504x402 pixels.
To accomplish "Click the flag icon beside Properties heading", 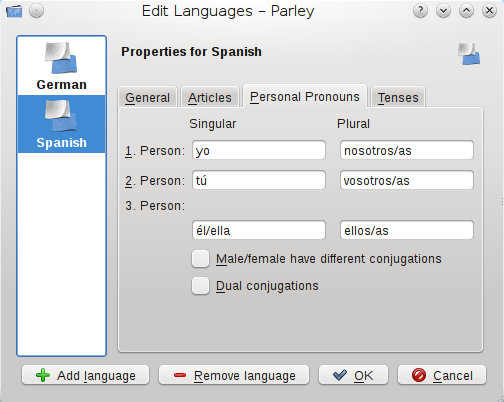I will point(469,54).
